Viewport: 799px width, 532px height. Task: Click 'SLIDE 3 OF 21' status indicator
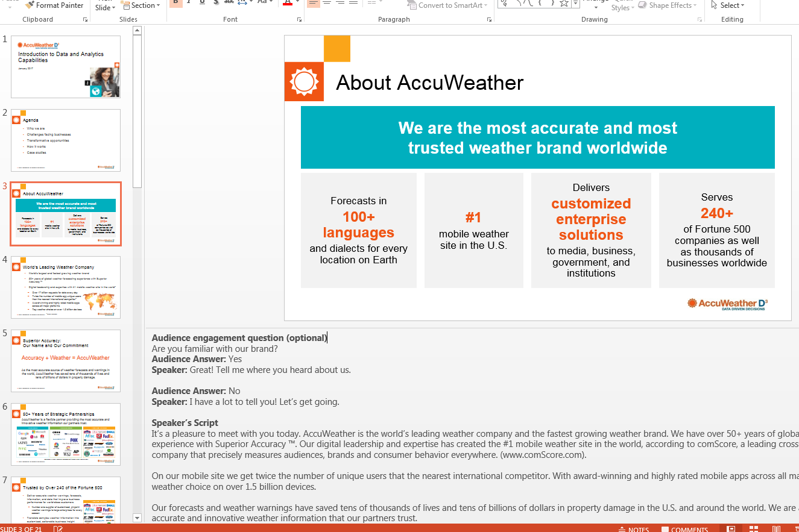click(x=21, y=530)
